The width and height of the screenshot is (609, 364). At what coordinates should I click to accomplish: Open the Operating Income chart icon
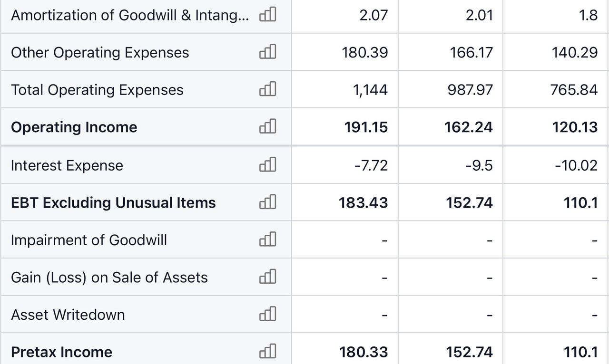pos(267,127)
